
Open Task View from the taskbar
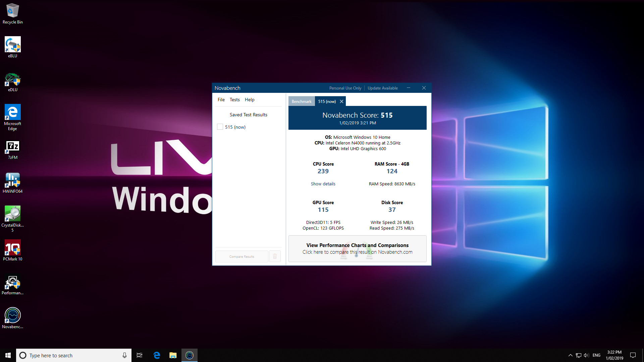coord(140,355)
